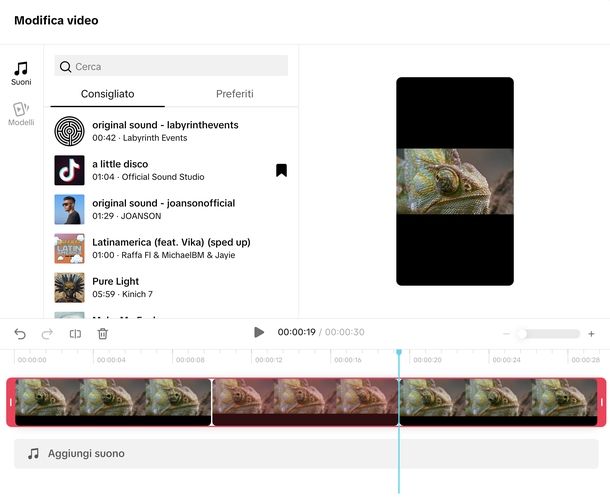Image resolution: width=610 pixels, height=500 pixels.
Task: Open the Suoni sounds panel
Action: tap(21, 73)
